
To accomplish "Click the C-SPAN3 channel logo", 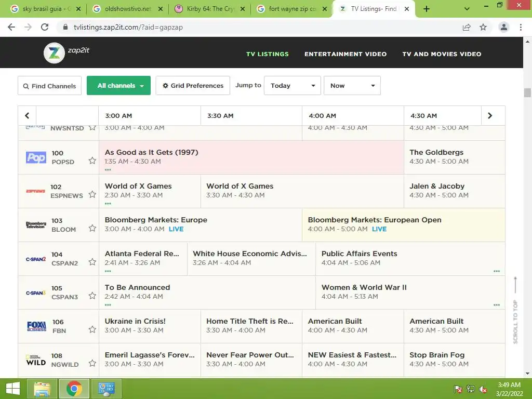I will point(36,293).
